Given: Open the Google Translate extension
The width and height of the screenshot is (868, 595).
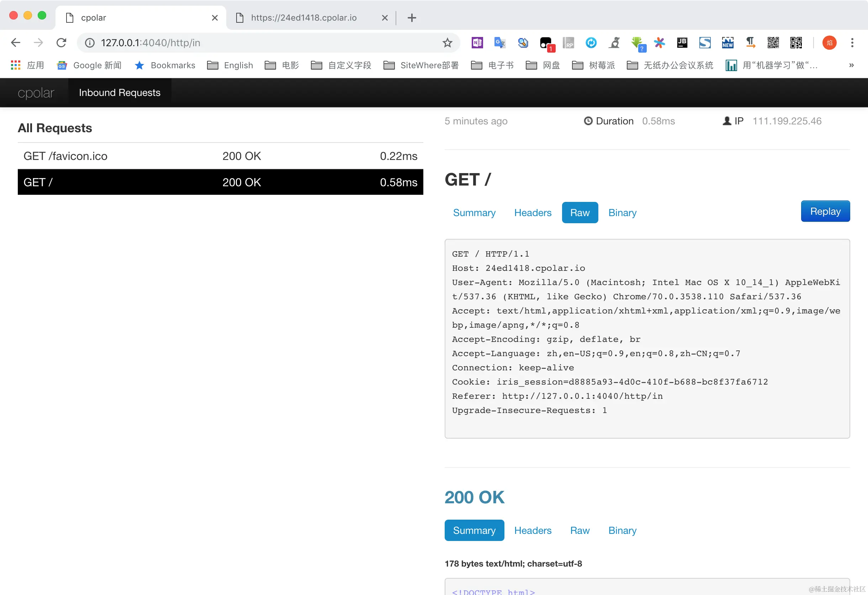Looking at the screenshot, I should pos(500,43).
